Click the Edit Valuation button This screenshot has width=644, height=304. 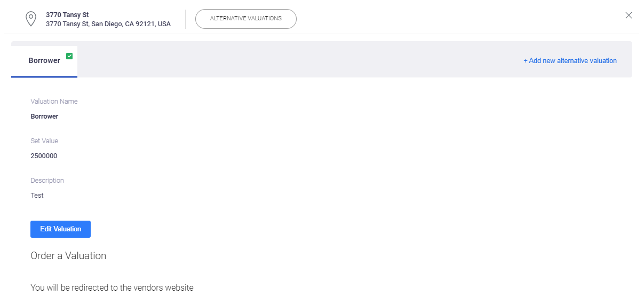60,229
